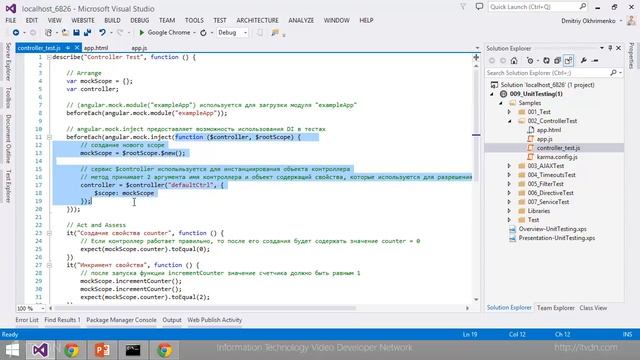Image resolution: width=640 pixels, height=360 pixels.
Task: Click the PowerPoint taskbar icon
Action: click(102, 350)
